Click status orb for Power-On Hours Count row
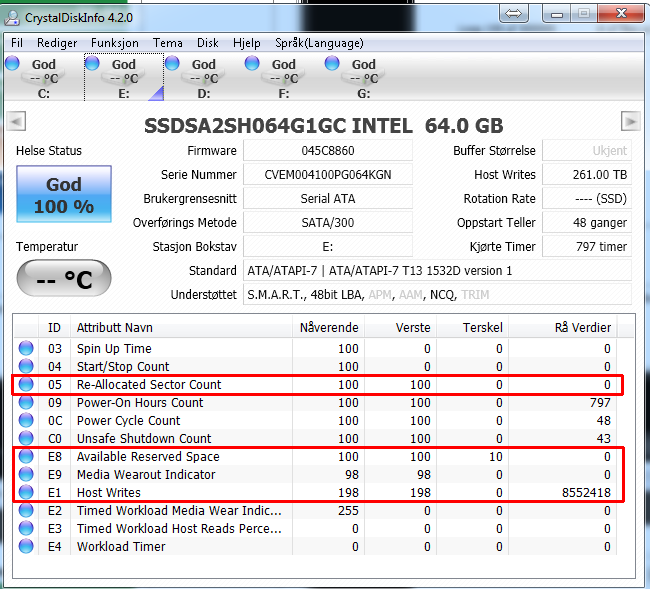 (26, 402)
